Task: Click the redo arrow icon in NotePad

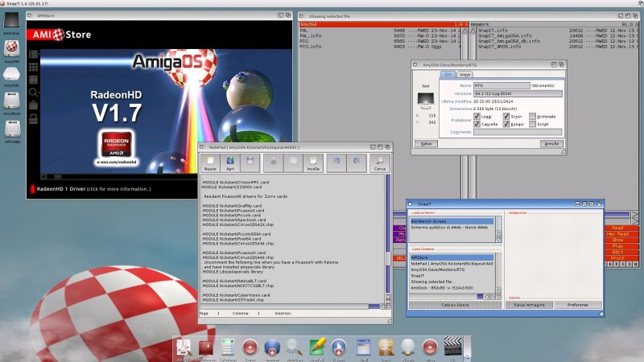Action: tap(356, 163)
